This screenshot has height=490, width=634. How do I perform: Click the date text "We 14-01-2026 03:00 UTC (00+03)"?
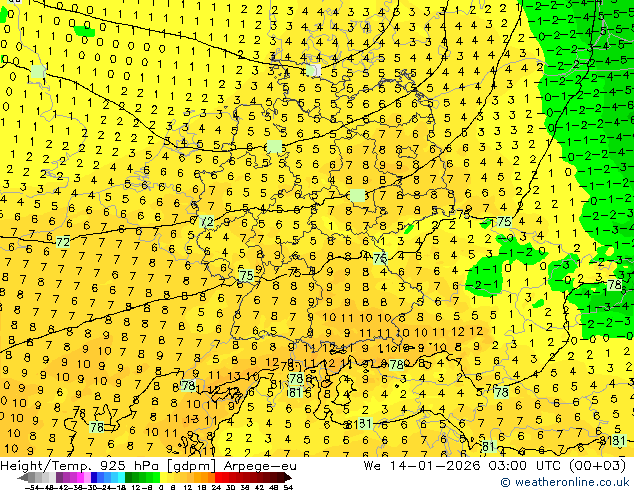(x=495, y=466)
